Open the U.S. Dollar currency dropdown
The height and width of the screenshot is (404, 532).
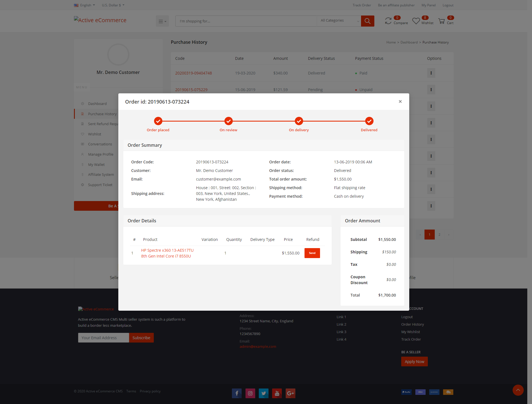(113, 5)
